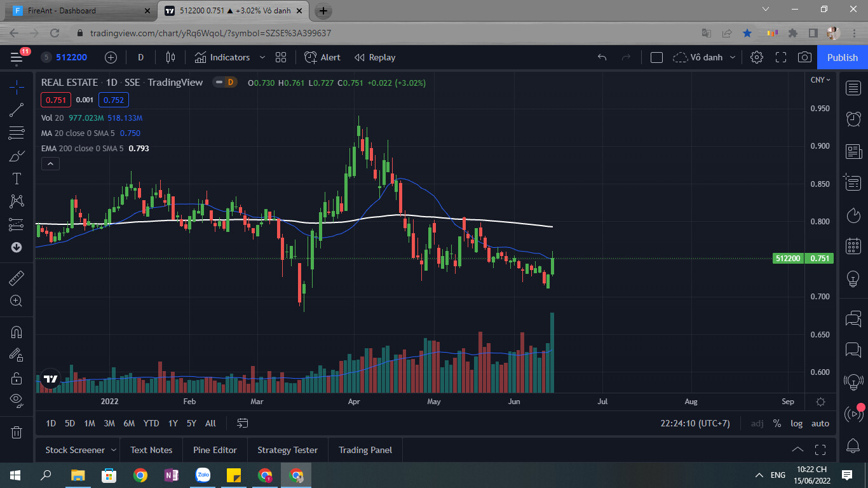Click the magnet mode icon

pyautogui.click(x=17, y=332)
